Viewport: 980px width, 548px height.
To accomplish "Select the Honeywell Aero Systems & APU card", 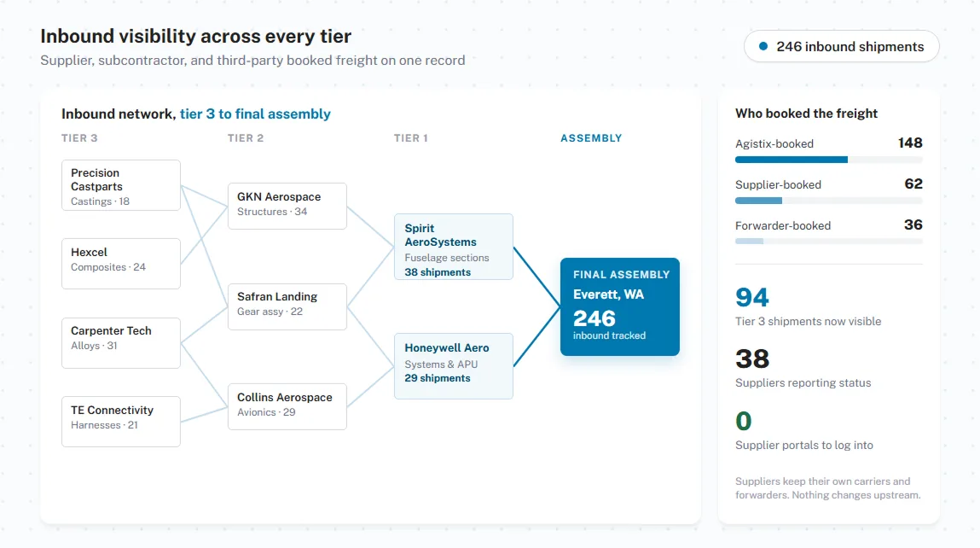I will 454,366.
